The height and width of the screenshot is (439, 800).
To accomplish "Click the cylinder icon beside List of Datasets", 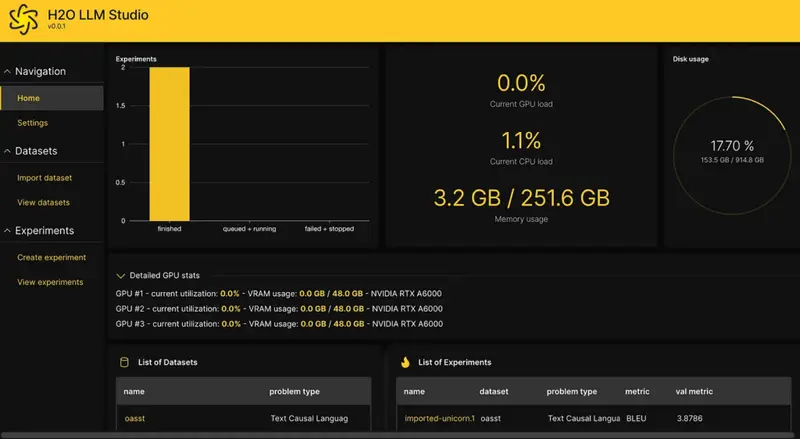I will tap(124, 362).
